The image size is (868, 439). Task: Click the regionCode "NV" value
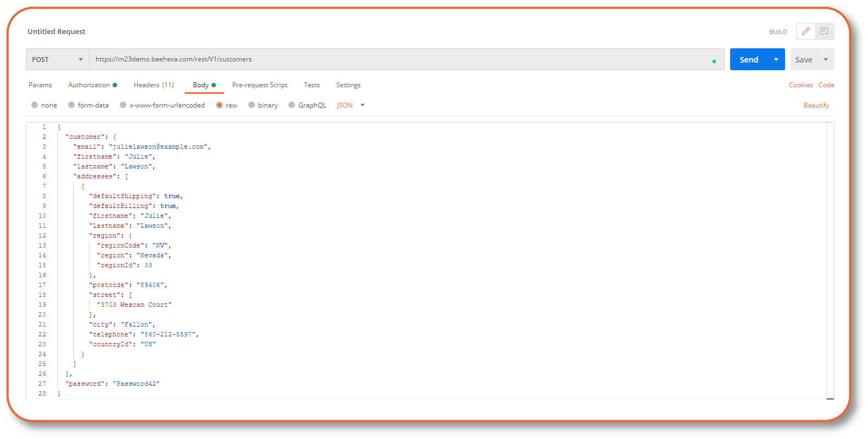160,245
